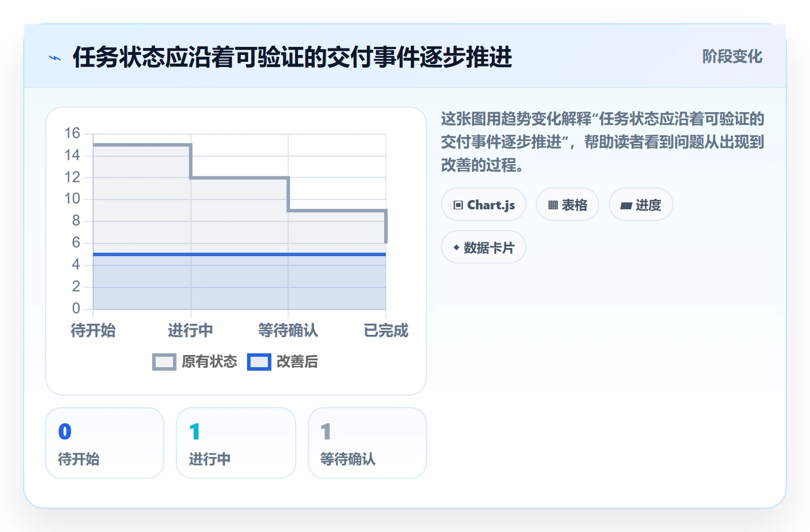Click the gray 1 count in 等待确认 card

[x=326, y=431]
